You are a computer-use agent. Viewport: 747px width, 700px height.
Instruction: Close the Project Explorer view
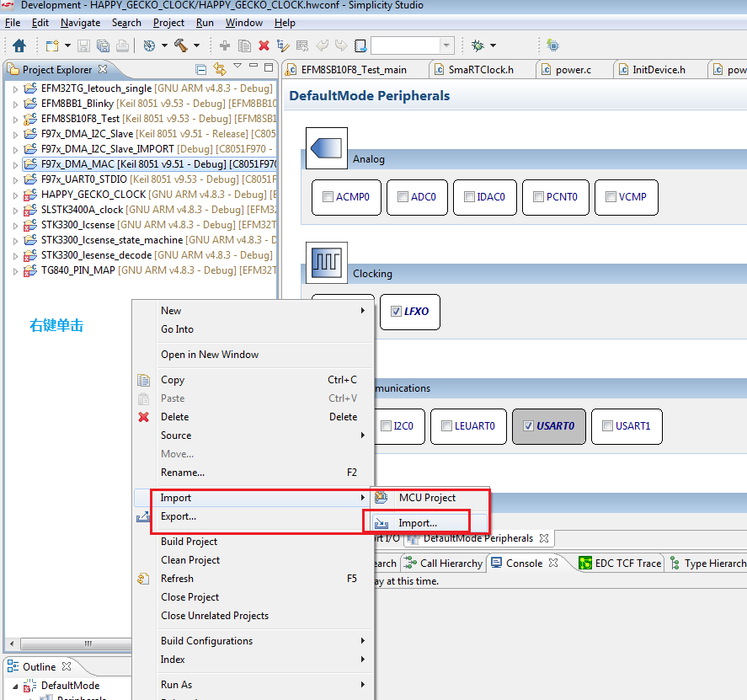pyautogui.click(x=103, y=69)
